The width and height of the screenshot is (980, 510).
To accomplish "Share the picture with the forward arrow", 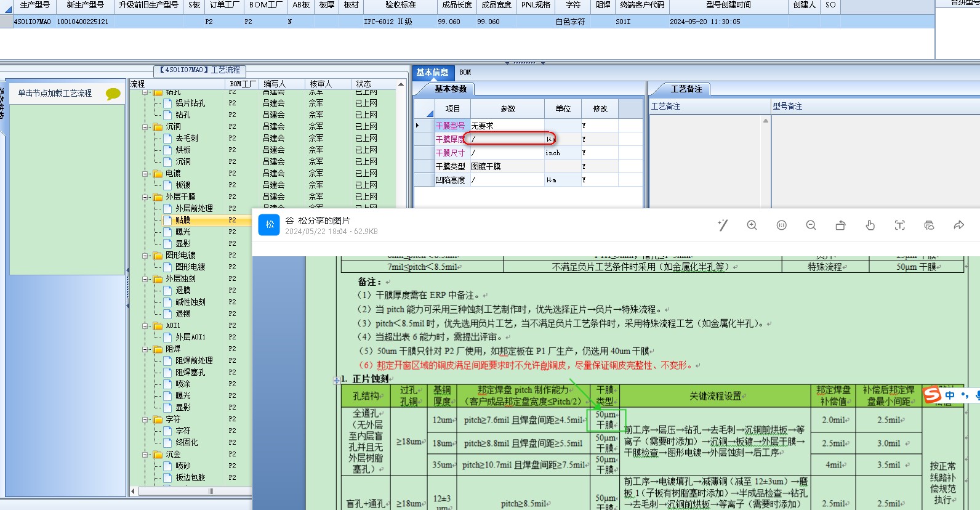I will click(958, 225).
